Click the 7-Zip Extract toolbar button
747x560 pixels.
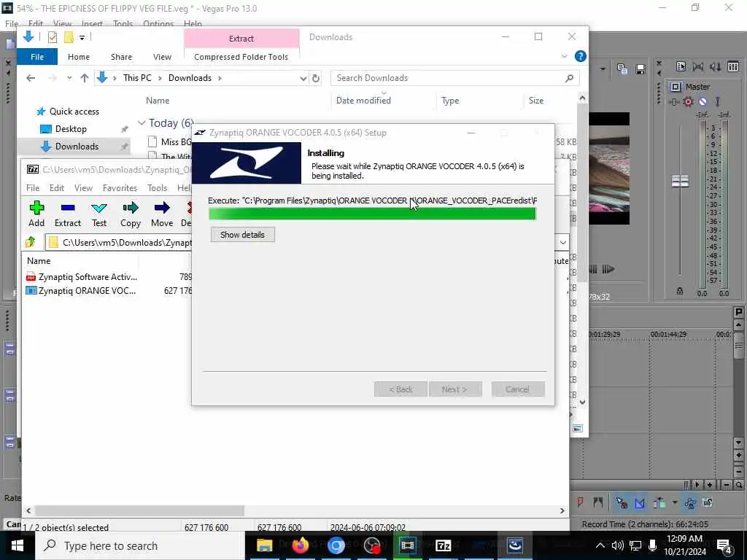(x=68, y=214)
